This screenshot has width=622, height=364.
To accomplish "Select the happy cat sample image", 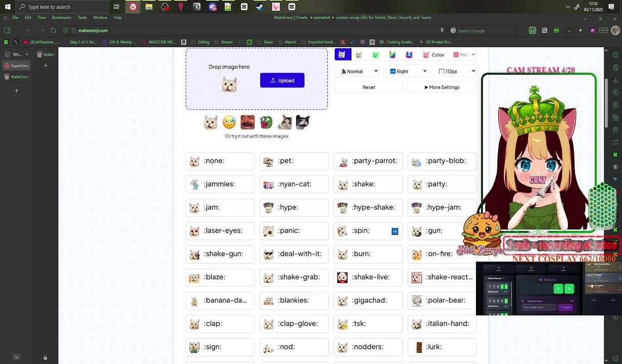I will (211, 122).
